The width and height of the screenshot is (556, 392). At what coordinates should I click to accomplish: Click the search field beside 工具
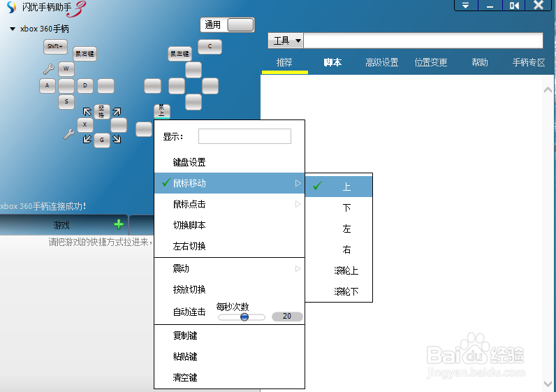[423, 41]
